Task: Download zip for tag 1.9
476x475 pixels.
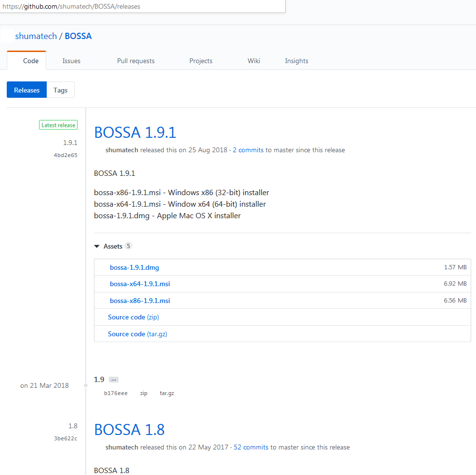Action: coord(144,393)
